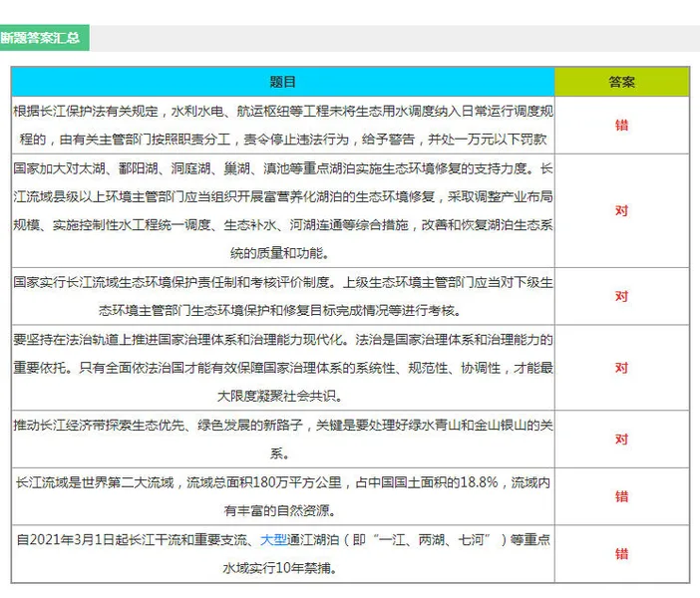This screenshot has height=598, width=700.
Task: Click the green 答案 column header
Action: coord(621,82)
